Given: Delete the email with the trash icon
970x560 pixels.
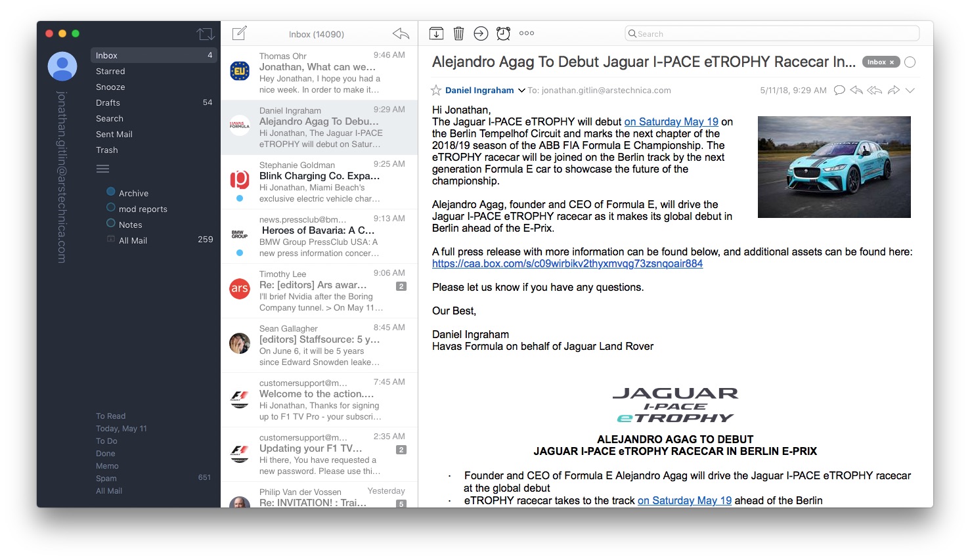Looking at the screenshot, I should click(x=458, y=33).
